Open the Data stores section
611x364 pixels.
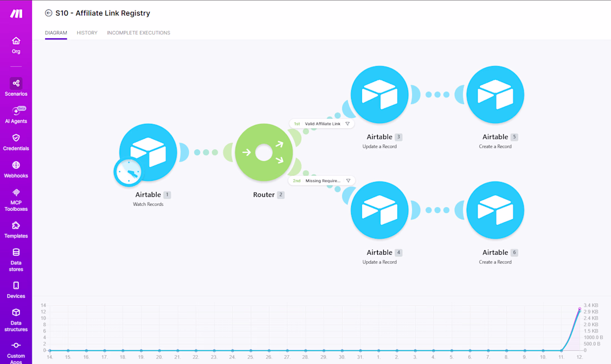point(16,260)
